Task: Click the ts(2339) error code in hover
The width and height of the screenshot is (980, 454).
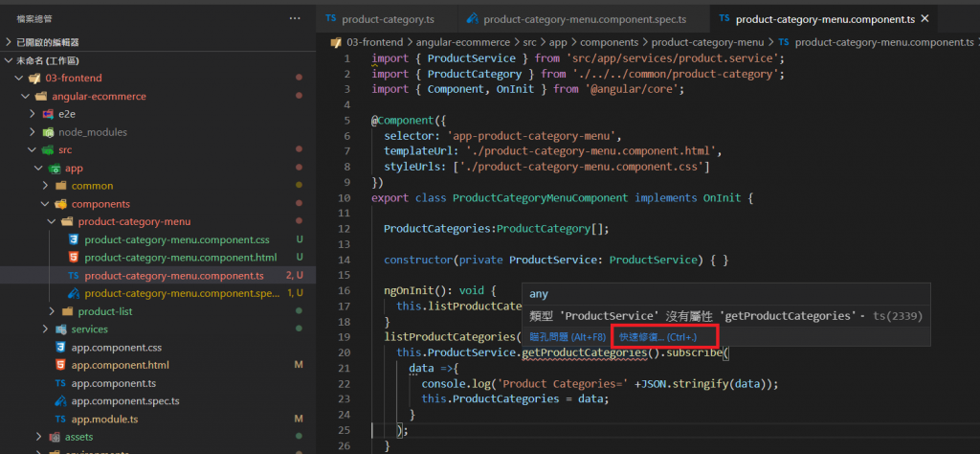Action: click(x=897, y=316)
